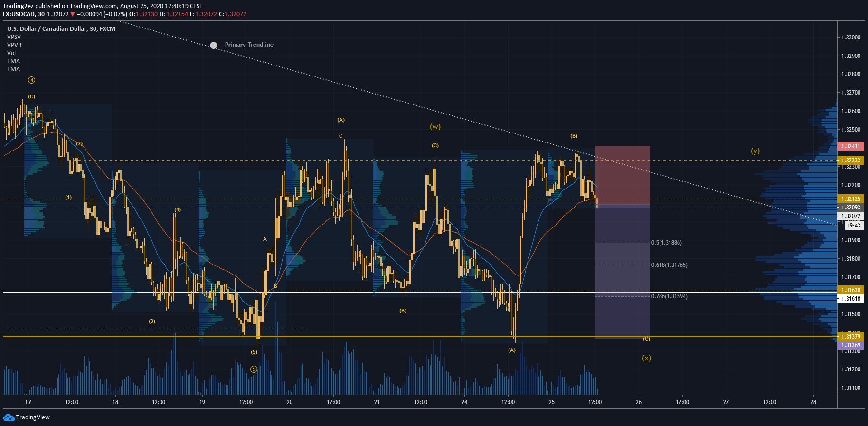Click the purple 1.31369 price tag
Viewport: 868px width, 426px height.
(851, 345)
